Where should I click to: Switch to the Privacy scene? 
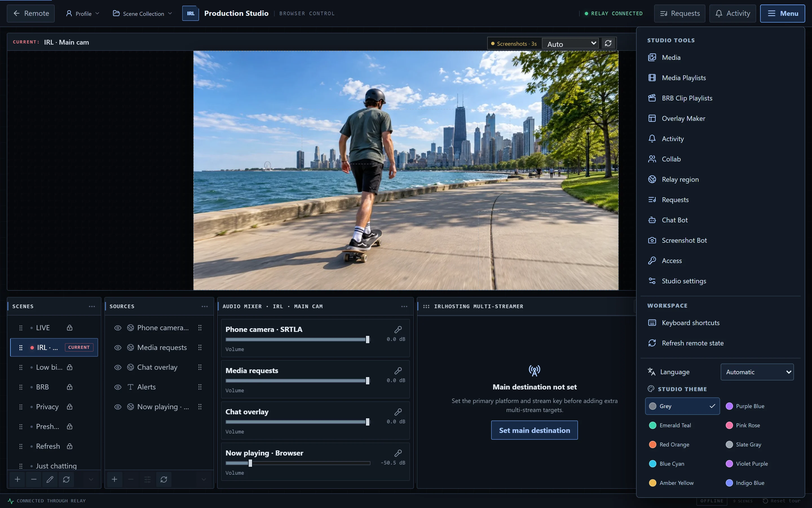point(54,407)
